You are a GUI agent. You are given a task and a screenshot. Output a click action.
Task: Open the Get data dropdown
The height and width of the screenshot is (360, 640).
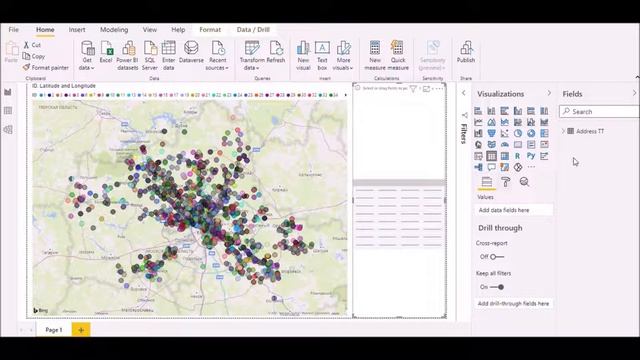tap(87, 56)
